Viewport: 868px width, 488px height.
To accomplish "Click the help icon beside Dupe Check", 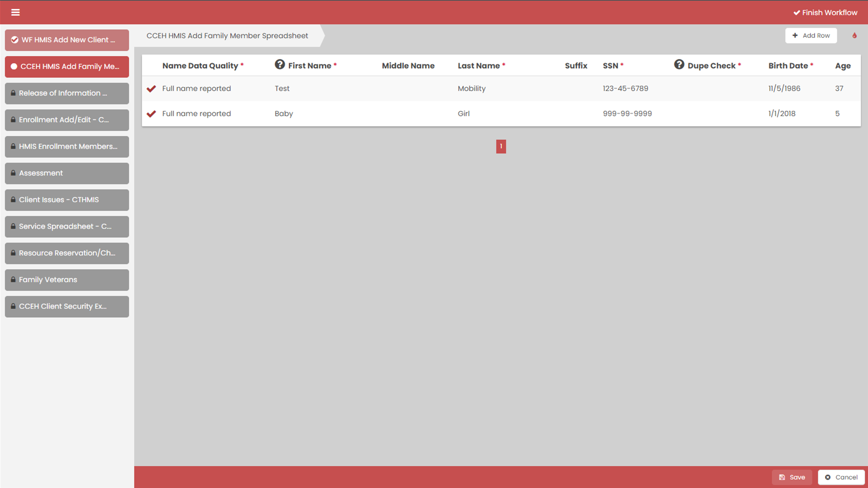I will [x=679, y=65].
